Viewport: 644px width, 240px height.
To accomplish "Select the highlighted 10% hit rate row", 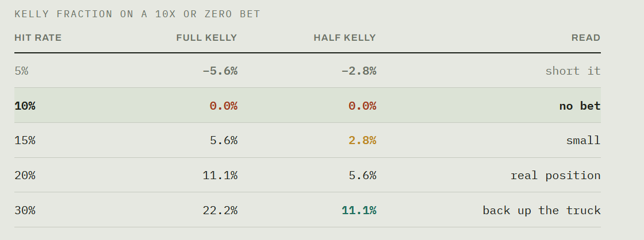I will (x=307, y=106).
